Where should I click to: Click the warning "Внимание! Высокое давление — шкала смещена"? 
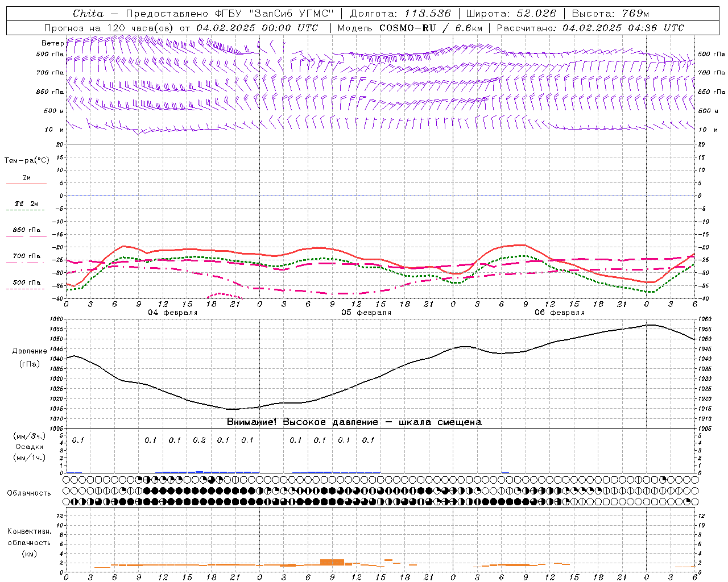coord(354,422)
